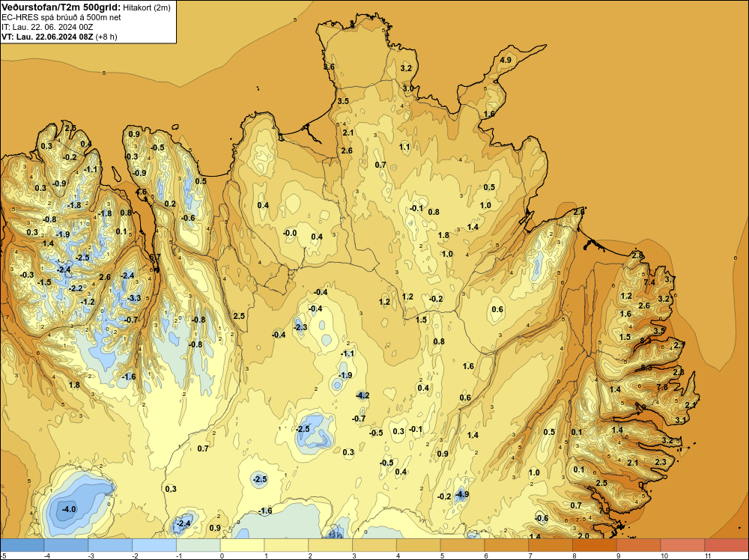Click the legend color band between 8 and 9
The image size is (749, 560).
595,545
